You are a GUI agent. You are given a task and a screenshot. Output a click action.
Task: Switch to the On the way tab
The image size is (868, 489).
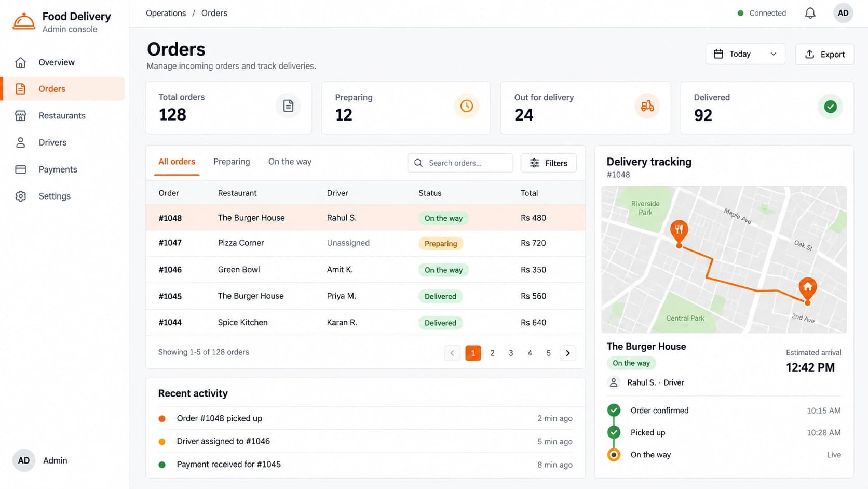(x=290, y=162)
